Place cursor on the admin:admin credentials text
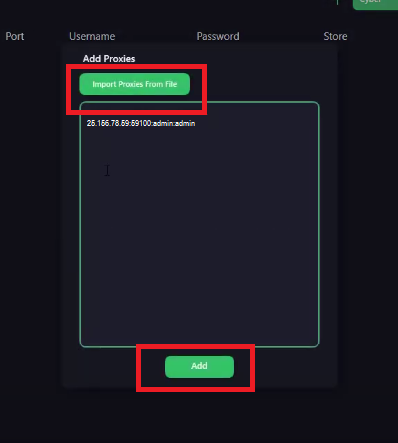398x443 pixels. (x=174, y=123)
